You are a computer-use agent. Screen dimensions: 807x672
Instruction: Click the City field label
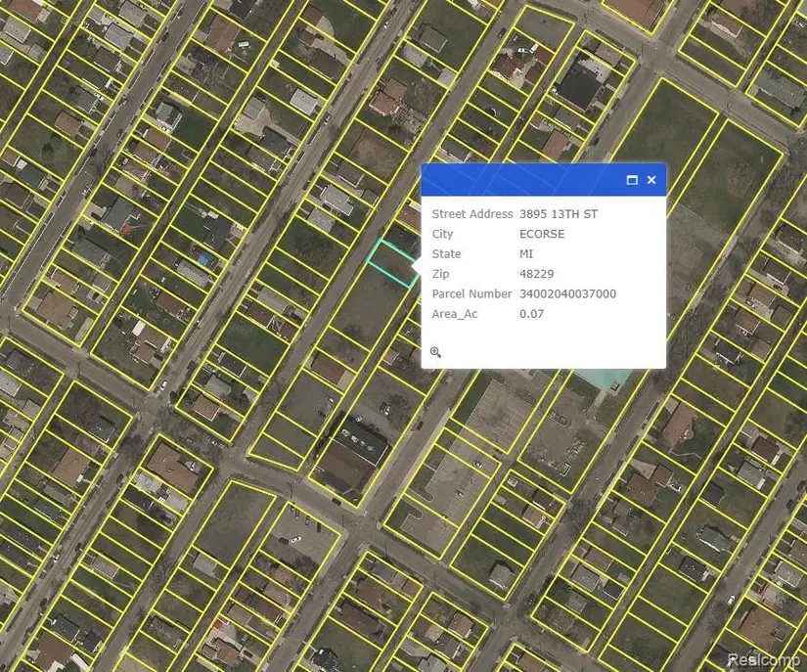click(x=443, y=235)
